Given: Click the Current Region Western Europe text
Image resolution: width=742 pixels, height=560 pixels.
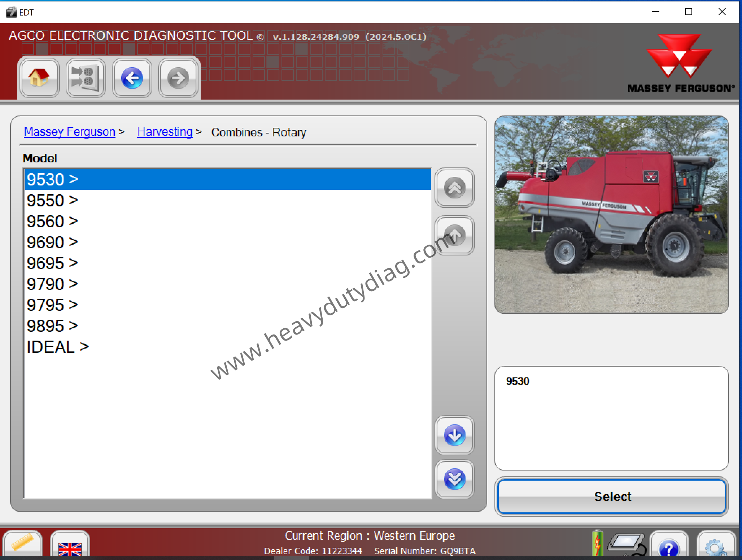Looking at the screenshot, I should pyautogui.click(x=370, y=535).
